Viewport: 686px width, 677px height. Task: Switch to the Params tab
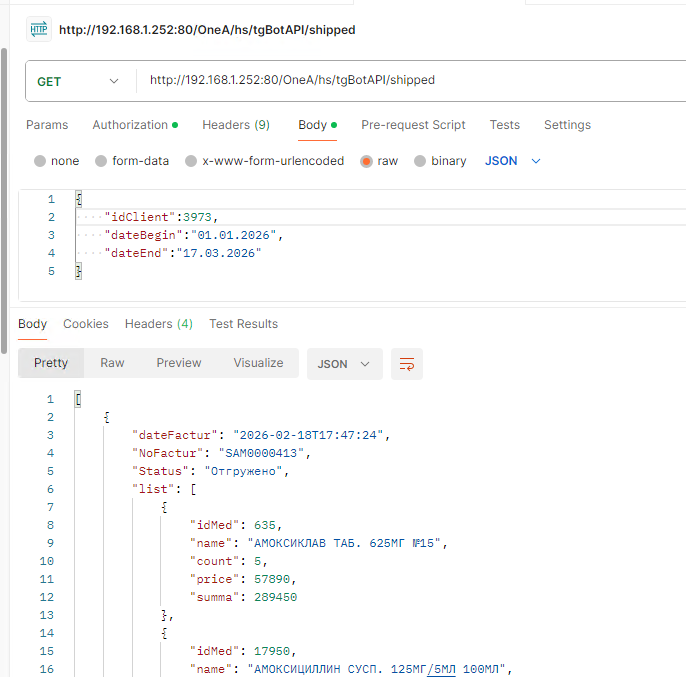tap(47, 125)
